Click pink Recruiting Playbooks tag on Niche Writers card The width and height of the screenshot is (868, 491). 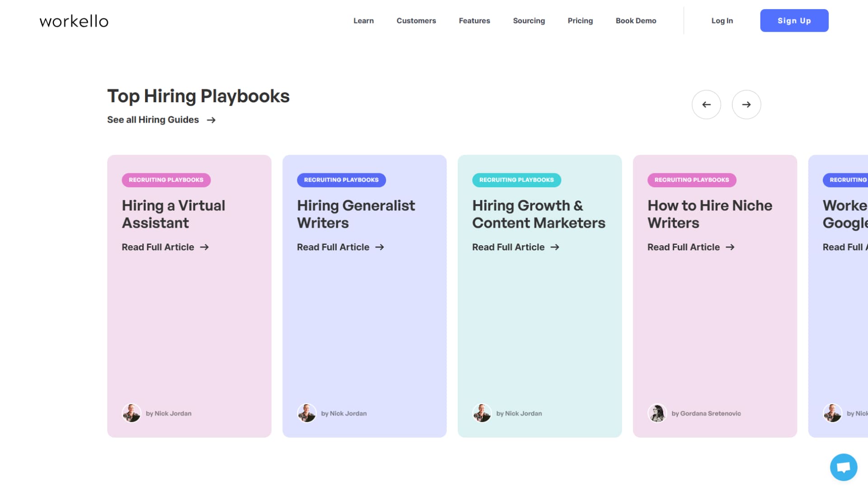(691, 180)
